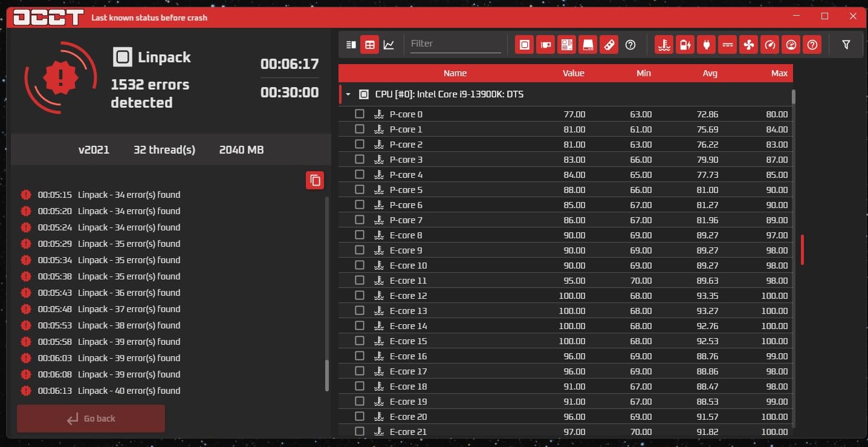This screenshot has width=868, height=447.
Task: Click the total duration 00:30:00
Action: pyautogui.click(x=290, y=93)
